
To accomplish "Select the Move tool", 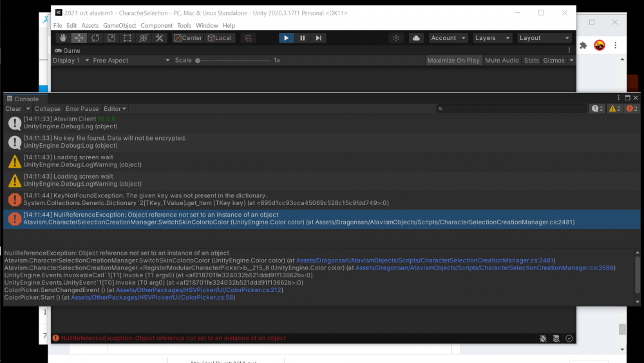I will 79,38.
